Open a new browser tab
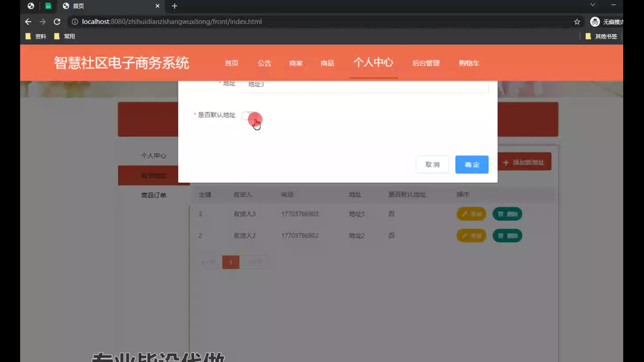 click(174, 6)
